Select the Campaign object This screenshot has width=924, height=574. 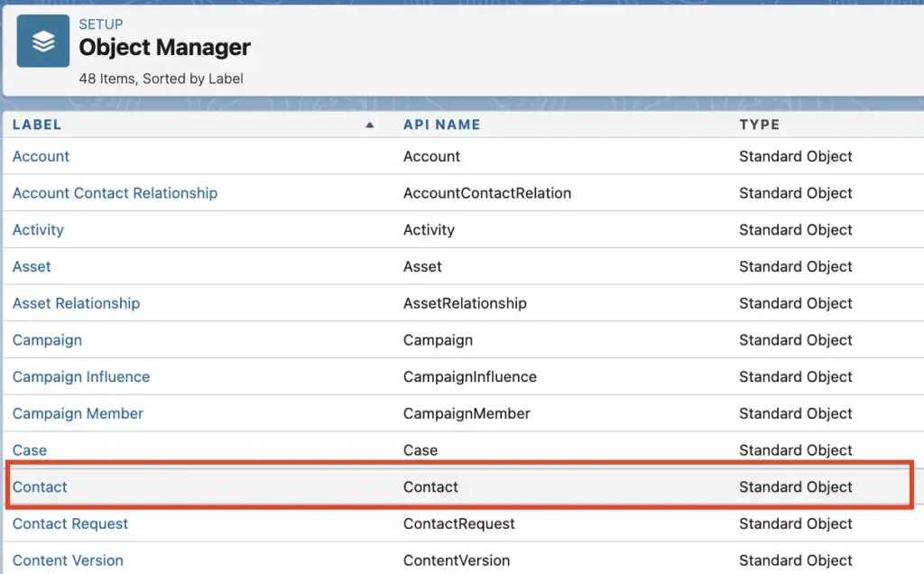pos(47,340)
